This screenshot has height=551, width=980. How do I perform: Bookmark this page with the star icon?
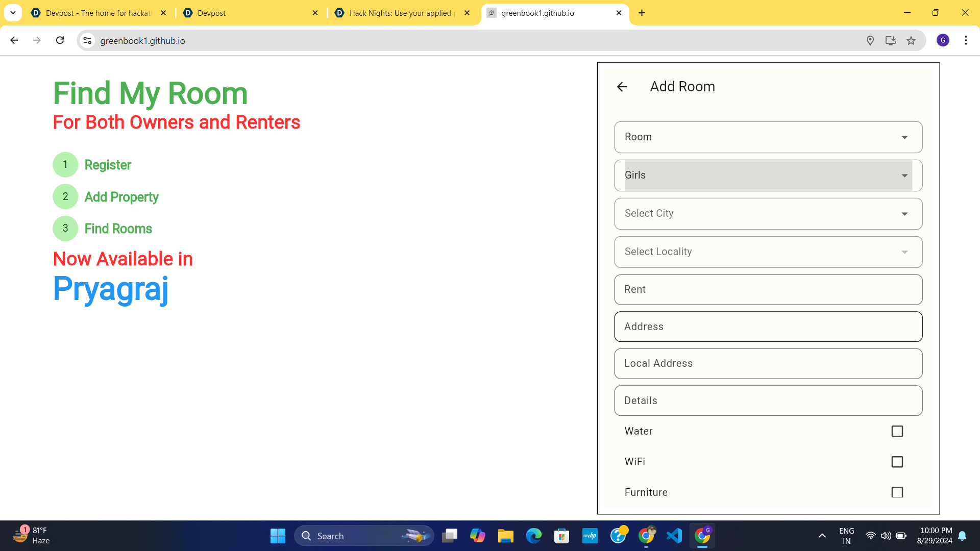tap(911, 41)
